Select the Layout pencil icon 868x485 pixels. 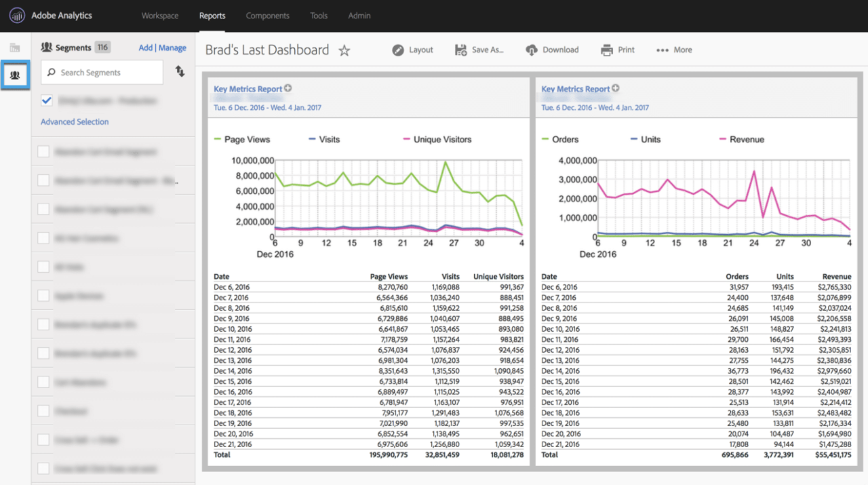tap(399, 50)
